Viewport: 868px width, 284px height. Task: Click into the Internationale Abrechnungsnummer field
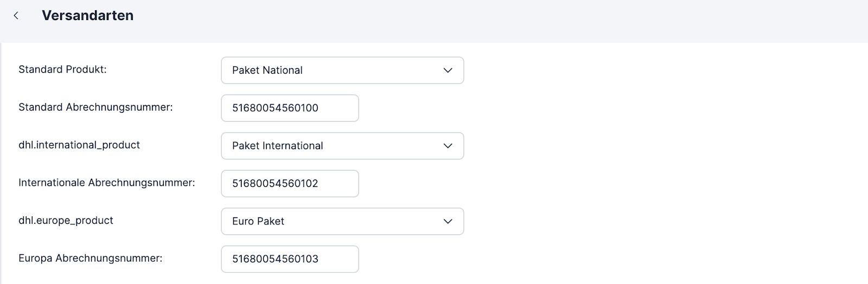tap(290, 183)
